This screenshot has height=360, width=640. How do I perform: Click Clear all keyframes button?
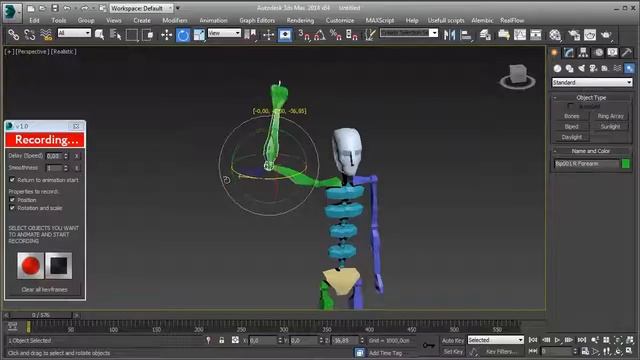point(44,289)
